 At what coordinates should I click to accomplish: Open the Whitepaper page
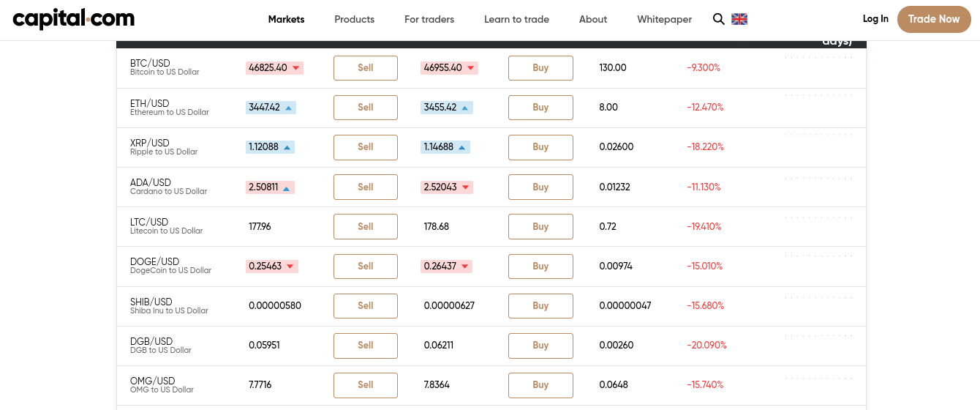click(x=664, y=19)
